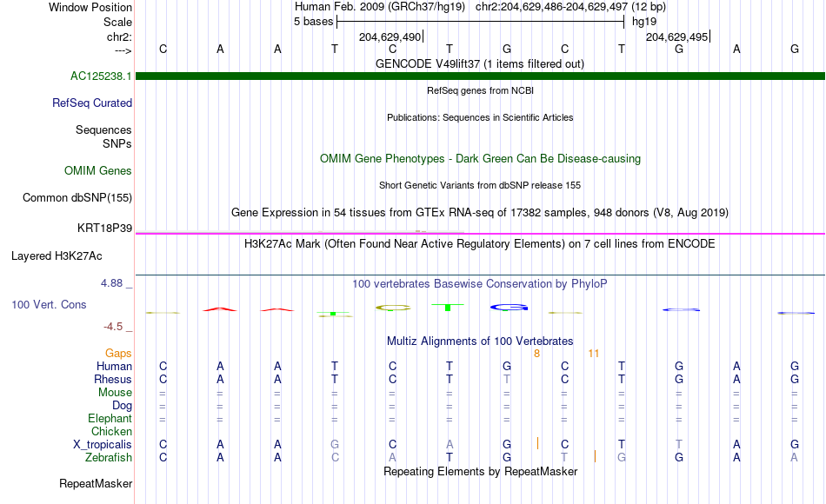Open the RefSeq Curated track label
Screen dimensions: 826x504
tap(91, 103)
